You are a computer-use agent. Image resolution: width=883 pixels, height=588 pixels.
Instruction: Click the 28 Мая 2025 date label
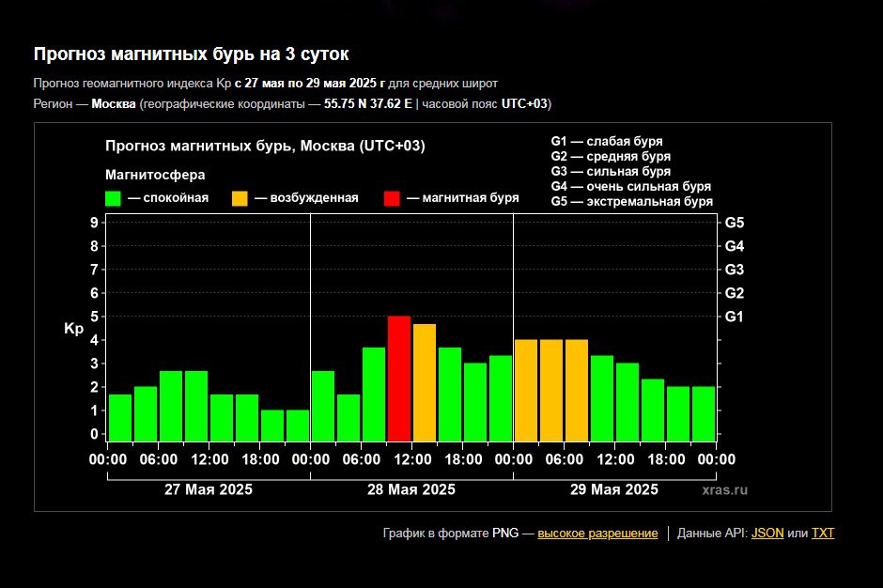pos(411,489)
